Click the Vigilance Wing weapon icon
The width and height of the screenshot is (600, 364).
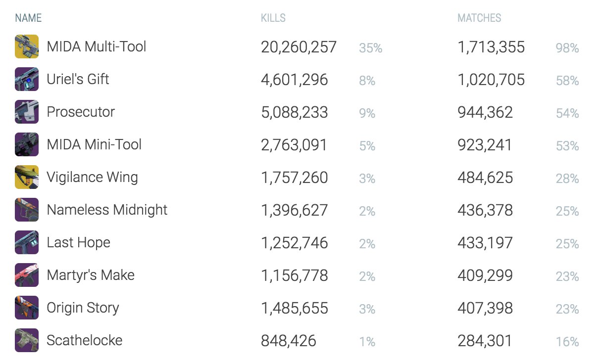27,177
